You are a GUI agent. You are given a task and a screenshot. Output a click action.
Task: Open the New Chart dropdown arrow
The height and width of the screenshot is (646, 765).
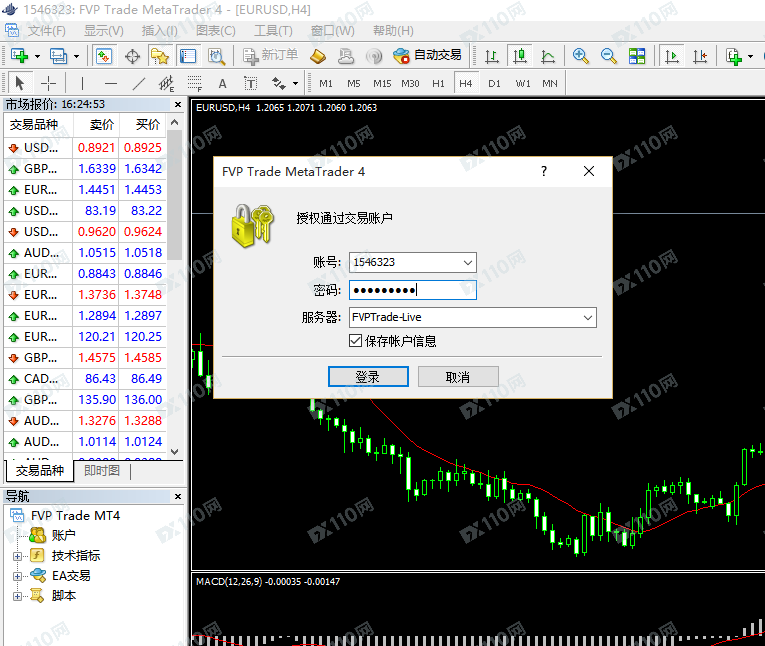[38, 56]
